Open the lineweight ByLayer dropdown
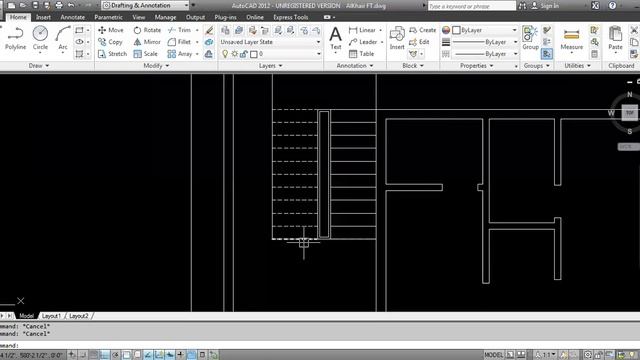This screenshot has width=640, height=360. 485,42
